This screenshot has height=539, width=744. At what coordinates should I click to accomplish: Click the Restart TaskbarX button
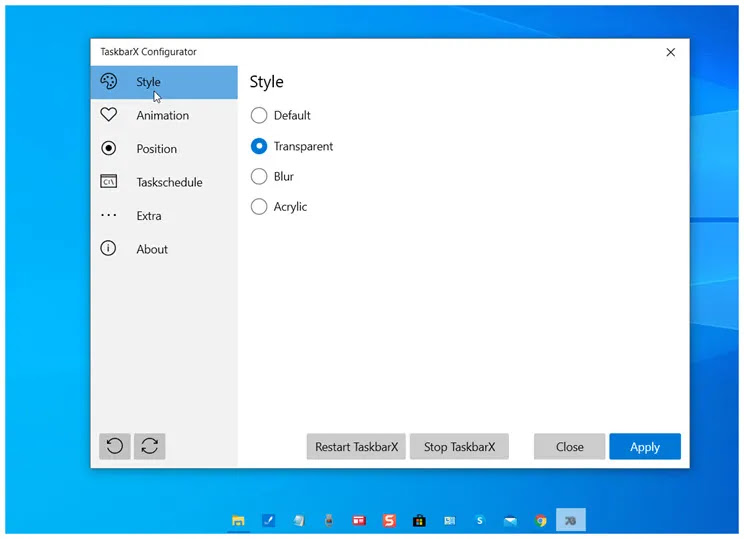click(x=356, y=446)
